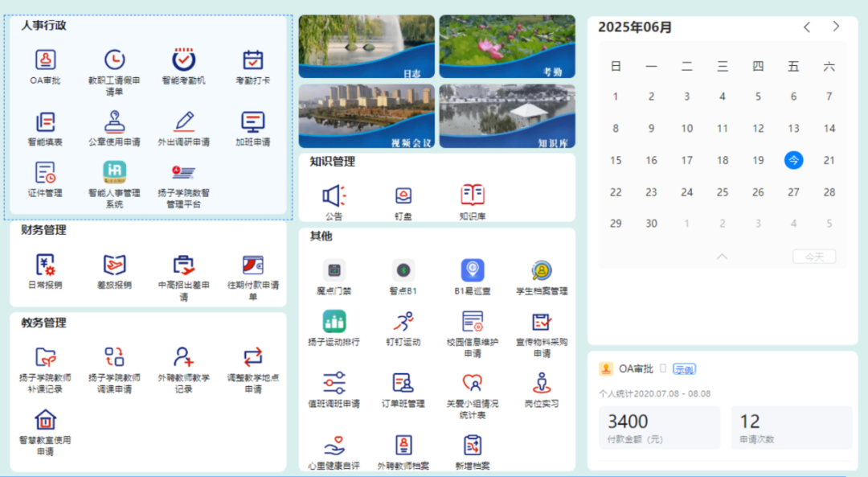Open 智慧教室使用申请 smart classroom request
Viewport: 868px width, 477px height.
point(45,421)
